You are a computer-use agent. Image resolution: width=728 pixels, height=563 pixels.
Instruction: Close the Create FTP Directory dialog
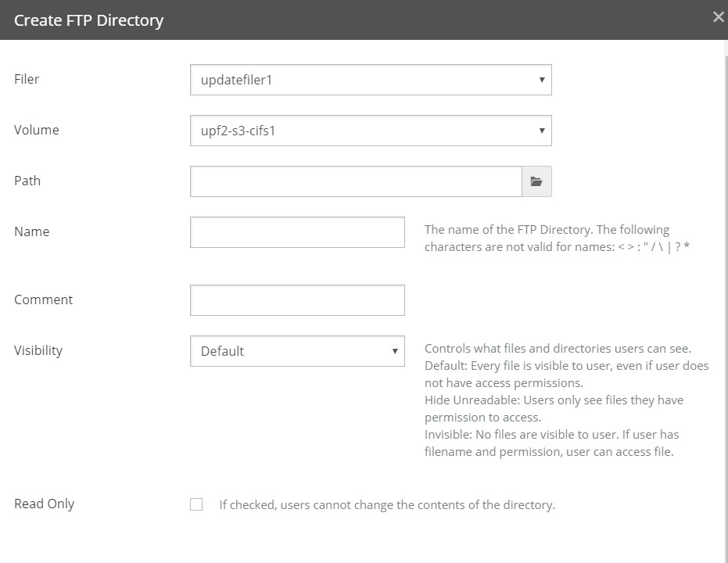point(719,17)
